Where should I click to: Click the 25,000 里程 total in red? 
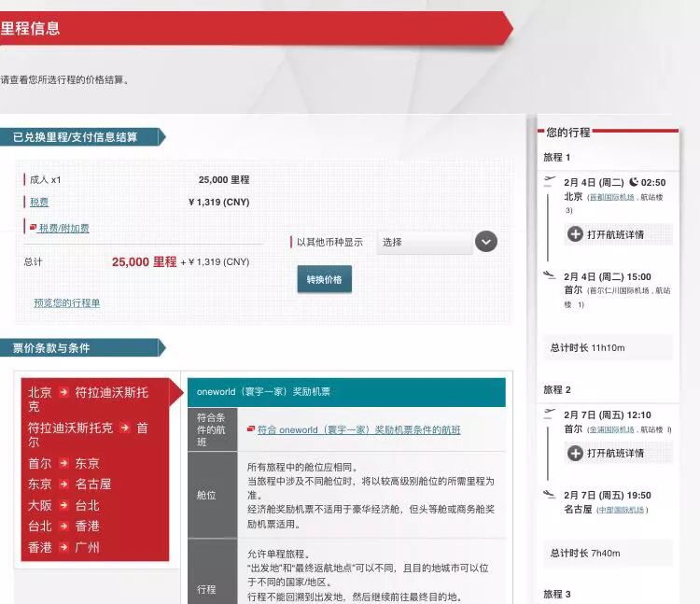tap(144, 262)
